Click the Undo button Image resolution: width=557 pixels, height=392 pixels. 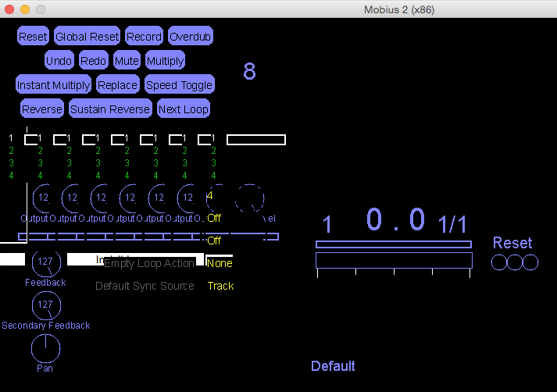59,60
